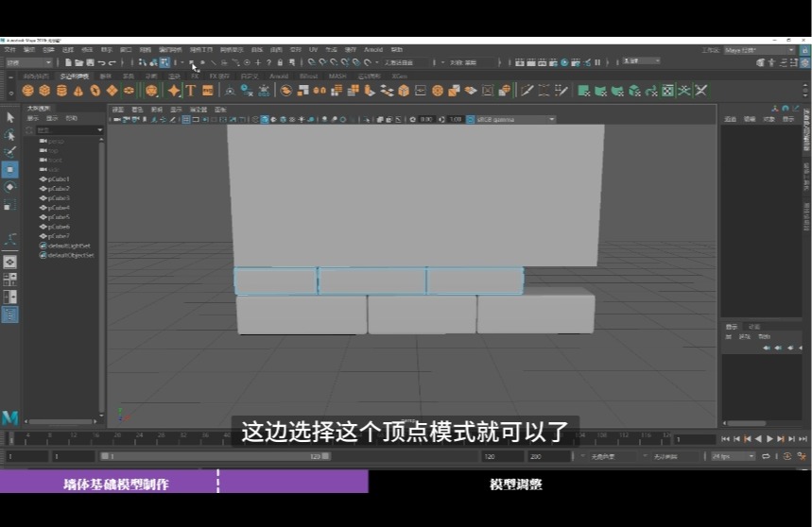Click the Maya logo at bottom left
Image resolution: width=812 pixels, height=527 pixels.
(9, 417)
